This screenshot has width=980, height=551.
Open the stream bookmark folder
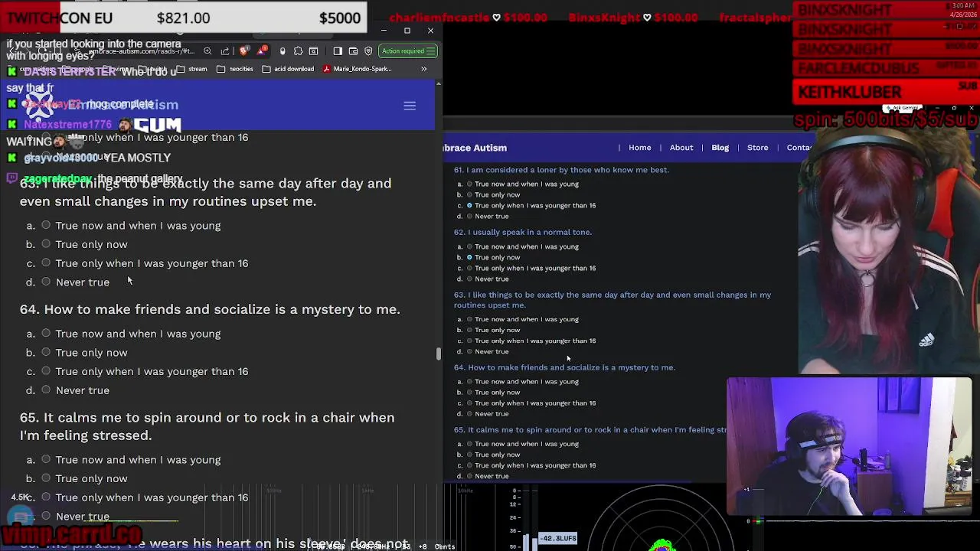click(192, 69)
